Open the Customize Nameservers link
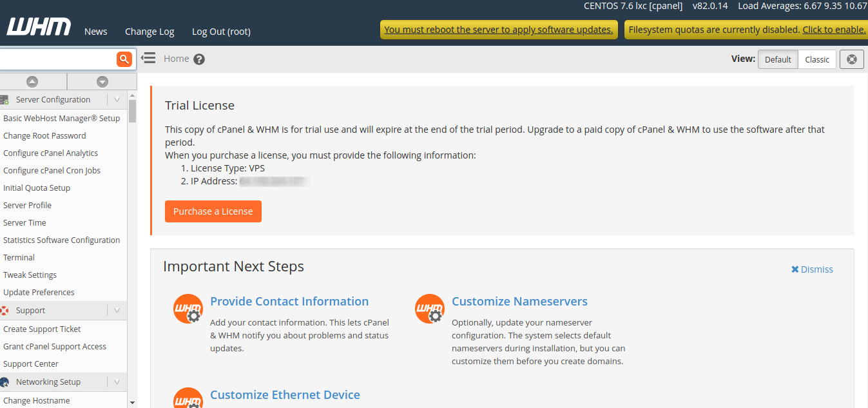The image size is (868, 408). click(x=519, y=302)
